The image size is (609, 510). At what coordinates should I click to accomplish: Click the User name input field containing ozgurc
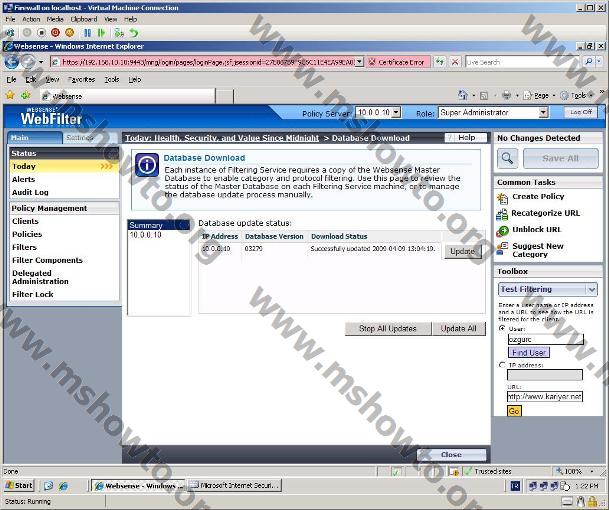click(545, 339)
